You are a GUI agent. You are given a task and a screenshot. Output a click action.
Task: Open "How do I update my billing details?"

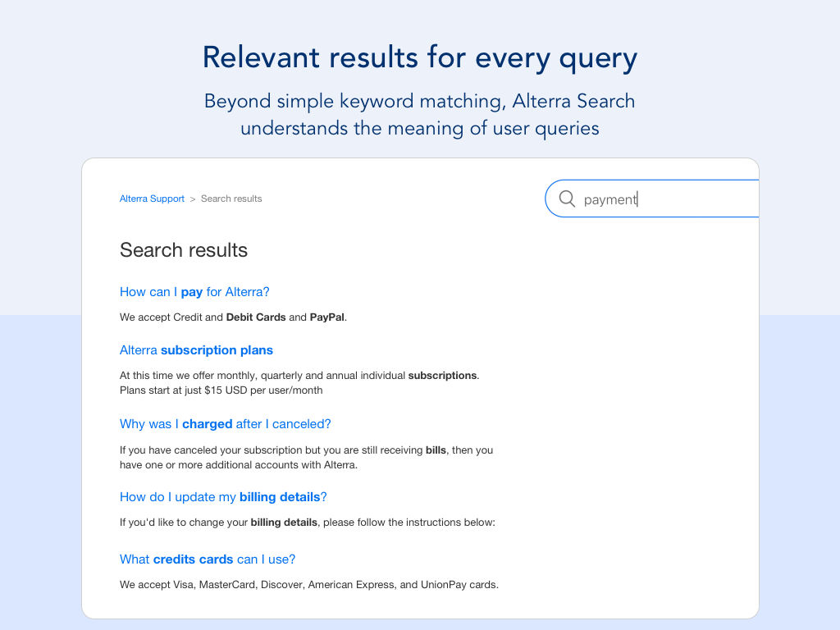pos(223,496)
